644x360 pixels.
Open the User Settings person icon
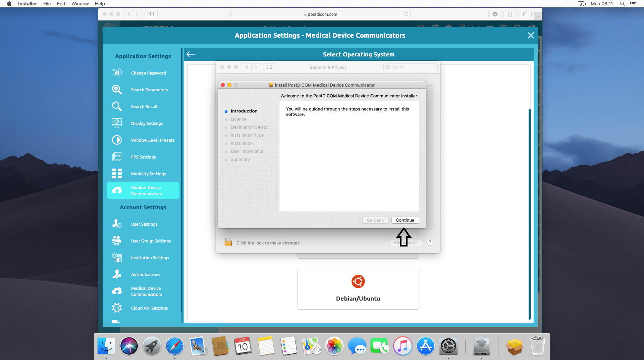(117, 224)
